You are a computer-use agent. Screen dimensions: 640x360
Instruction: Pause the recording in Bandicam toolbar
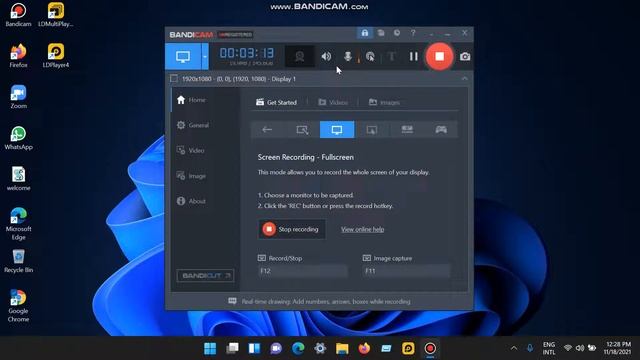point(413,56)
